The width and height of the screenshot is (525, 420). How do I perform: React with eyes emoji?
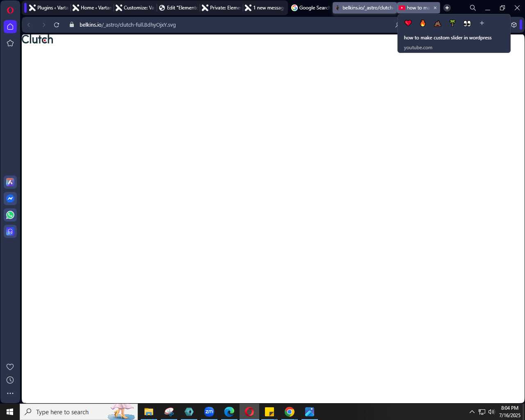point(467,23)
